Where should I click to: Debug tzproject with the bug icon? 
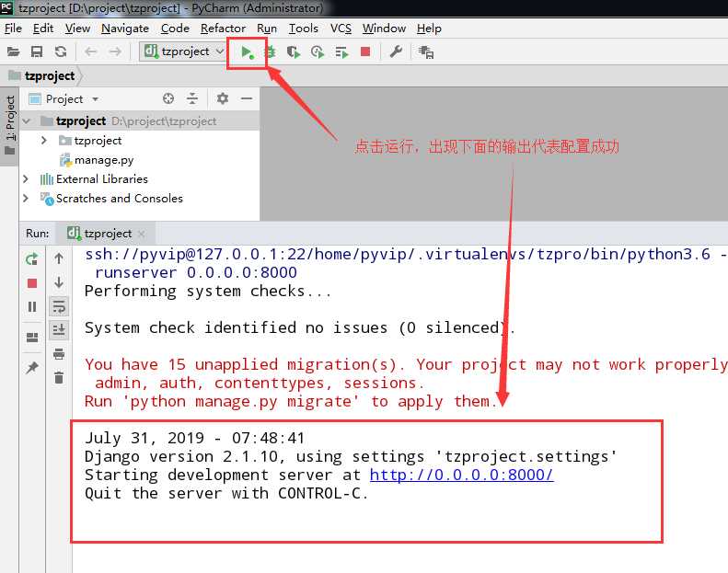pyautogui.click(x=270, y=52)
